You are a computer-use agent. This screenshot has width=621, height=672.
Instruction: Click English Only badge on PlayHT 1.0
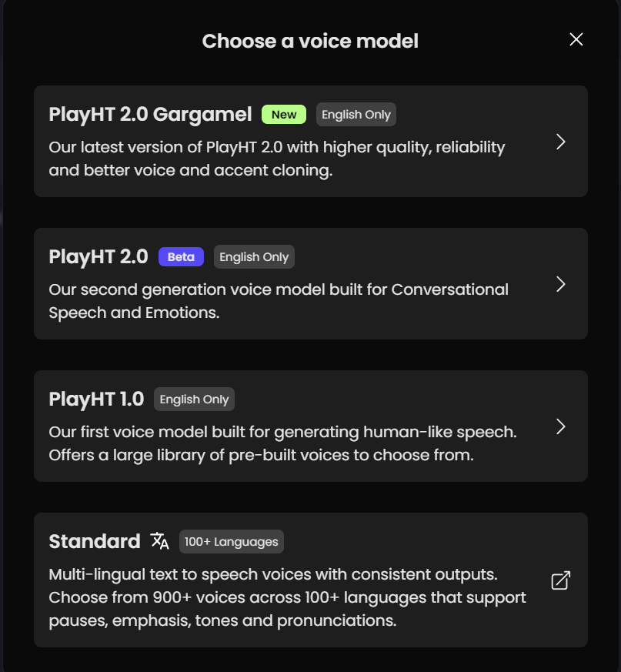[x=194, y=400]
